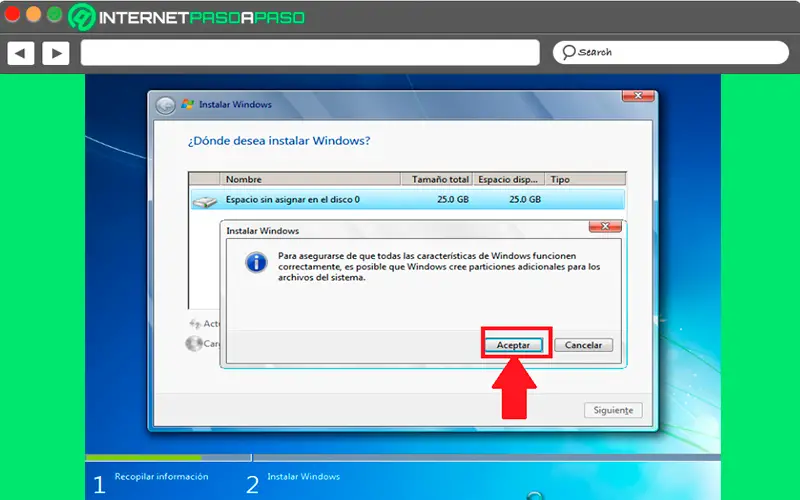This screenshot has height=500, width=800.
Task: Click the Tamaño total 25.0 GB value
Action: coord(453,199)
